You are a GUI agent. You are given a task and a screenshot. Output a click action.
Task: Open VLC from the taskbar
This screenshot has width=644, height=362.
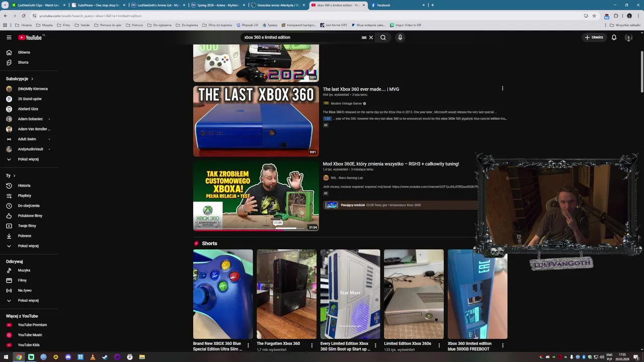(93, 357)
